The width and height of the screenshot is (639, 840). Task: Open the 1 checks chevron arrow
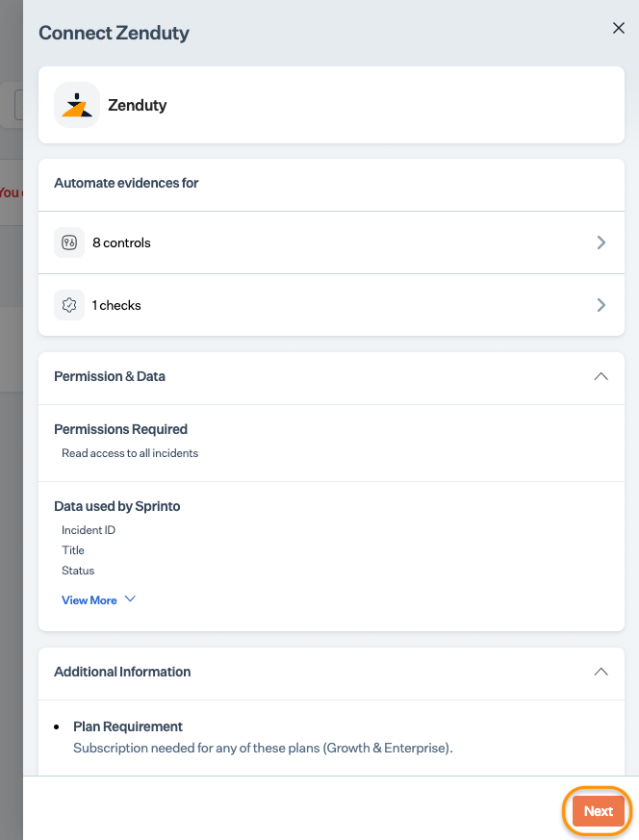coord(601,305)
